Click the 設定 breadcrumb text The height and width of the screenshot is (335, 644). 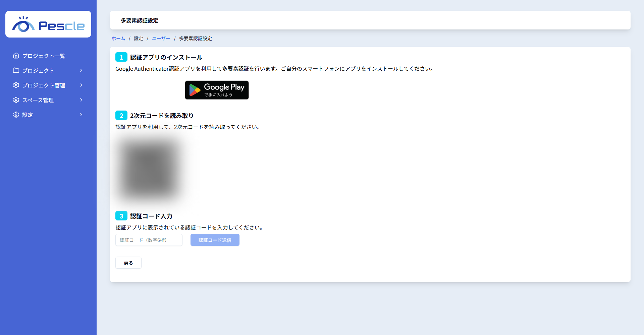point(139,39)
